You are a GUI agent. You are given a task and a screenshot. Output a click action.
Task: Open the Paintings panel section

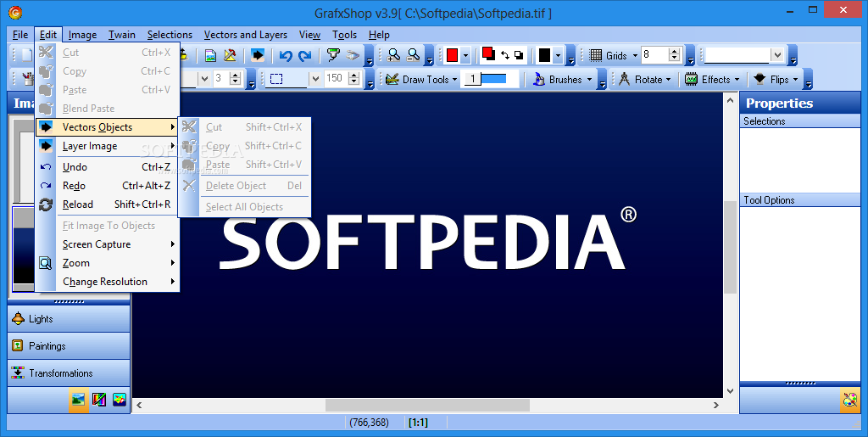(70, 345)
